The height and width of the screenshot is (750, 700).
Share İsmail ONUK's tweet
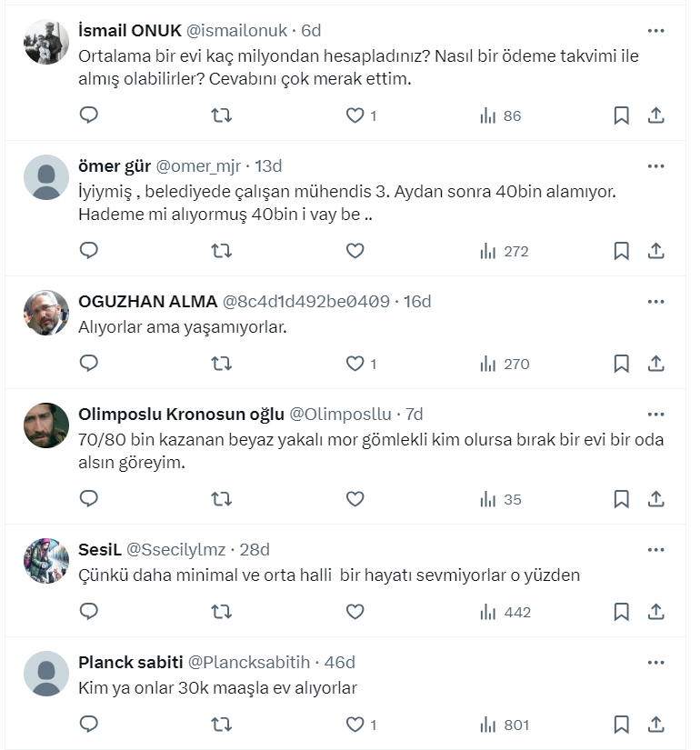coord(655,115)
